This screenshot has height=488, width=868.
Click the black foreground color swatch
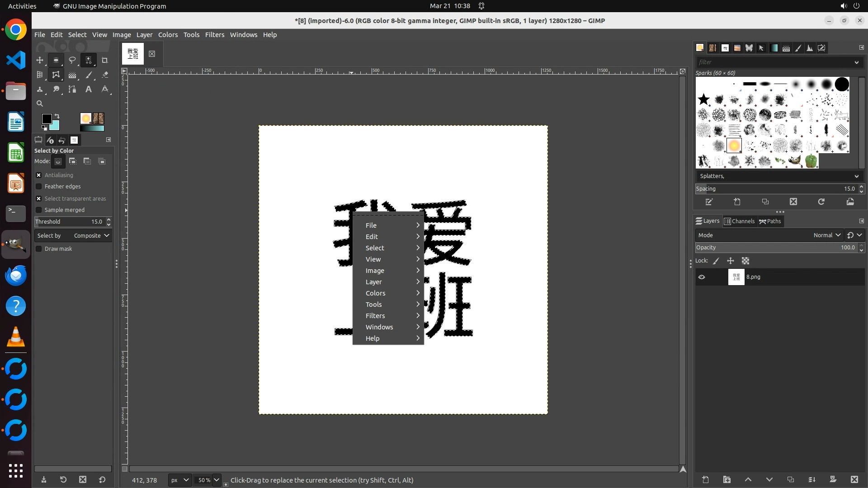(x=47, y=119)
